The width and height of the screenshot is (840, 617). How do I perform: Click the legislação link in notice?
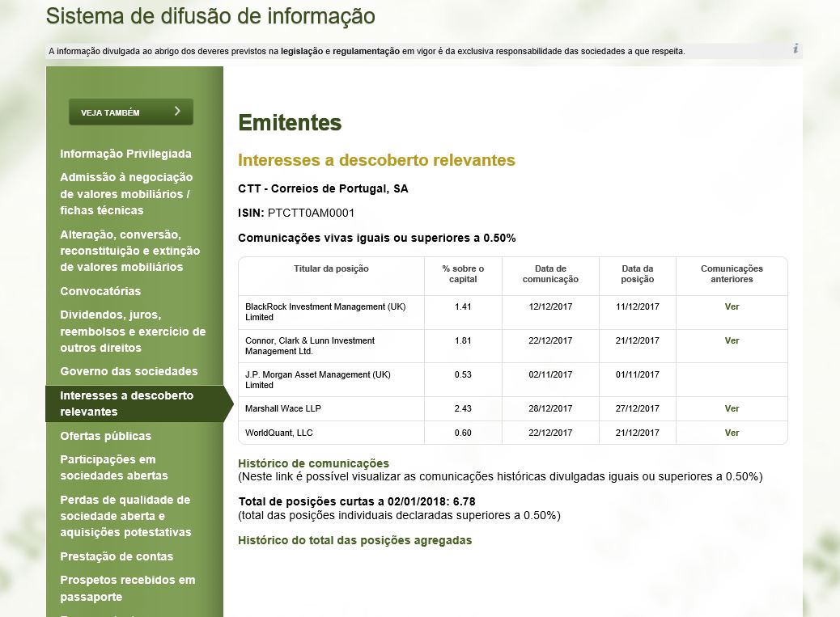pyautogui.click(x=302, y=52)
